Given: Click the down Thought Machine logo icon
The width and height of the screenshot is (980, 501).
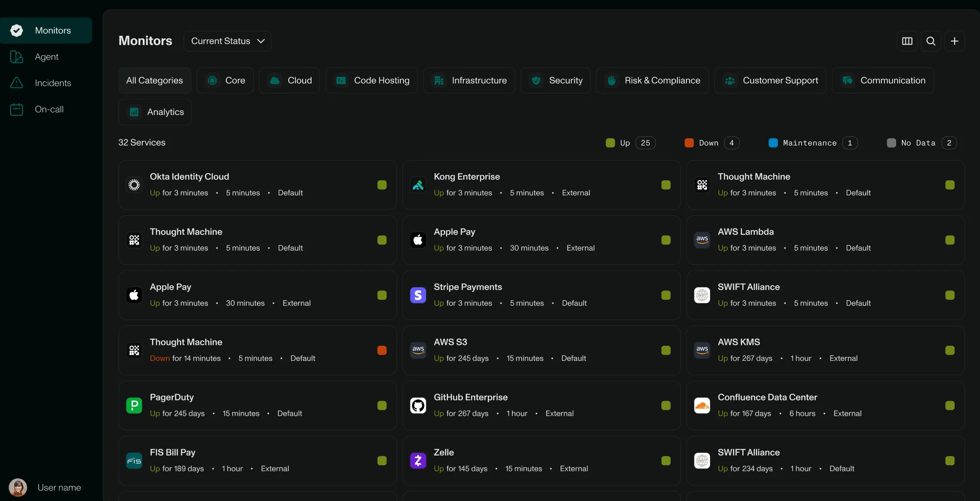Looking at the screenshot, I should [x=134, y=350].
